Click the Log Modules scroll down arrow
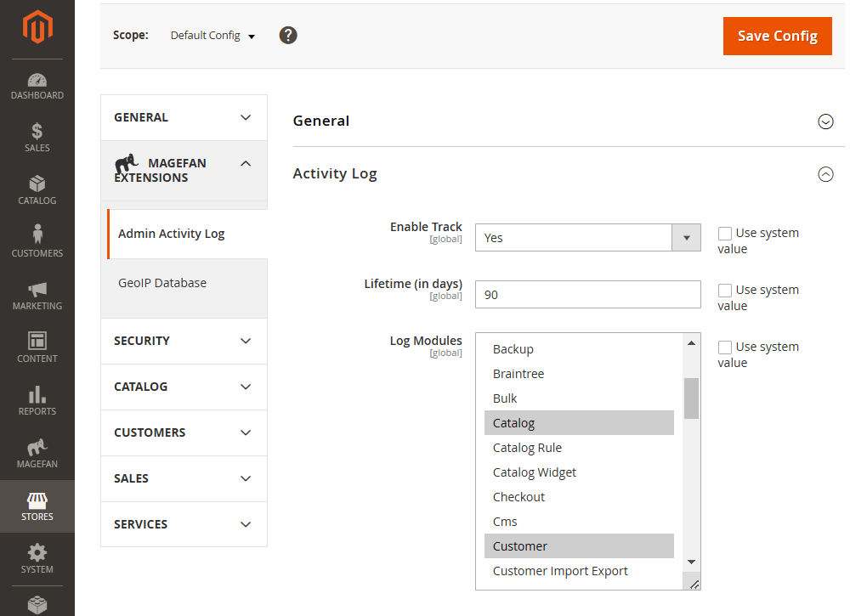This screenshot has width=850, height=616. pos(691,562)
